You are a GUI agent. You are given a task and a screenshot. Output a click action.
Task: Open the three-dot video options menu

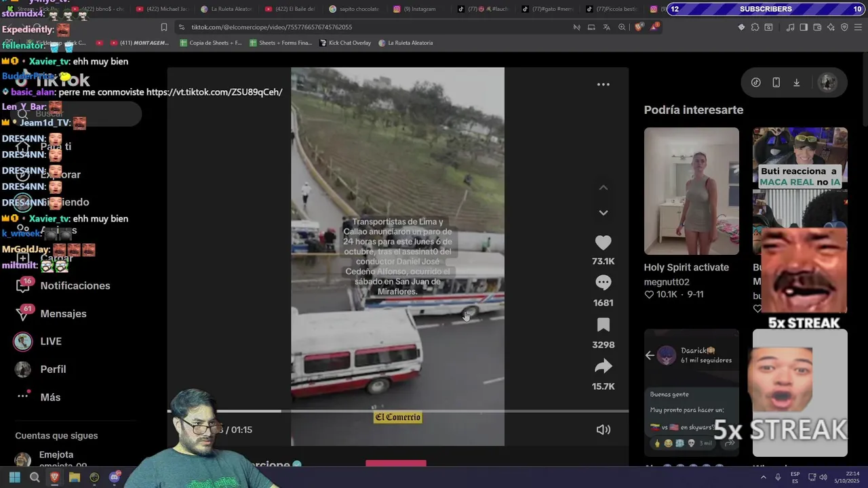point(603,85)
